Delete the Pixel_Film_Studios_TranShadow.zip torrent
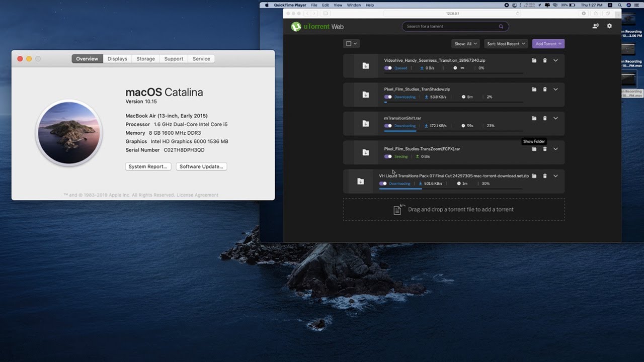 (x=545, y=89)
